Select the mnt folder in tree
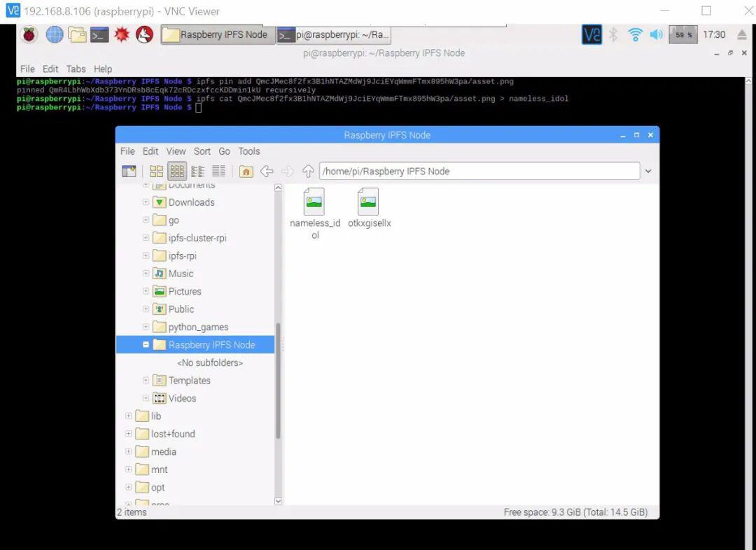Screen dimensions: 756x550 [x=159, y=470]
